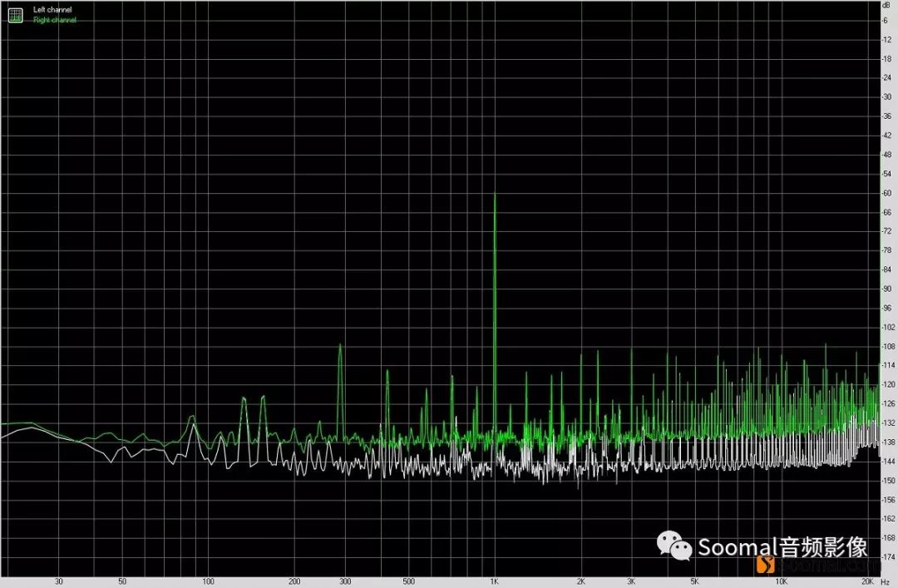Click the Soomal音频影像 watermark text
The height and width of the screenshot is (588, 898).
[x=782, y=546]
